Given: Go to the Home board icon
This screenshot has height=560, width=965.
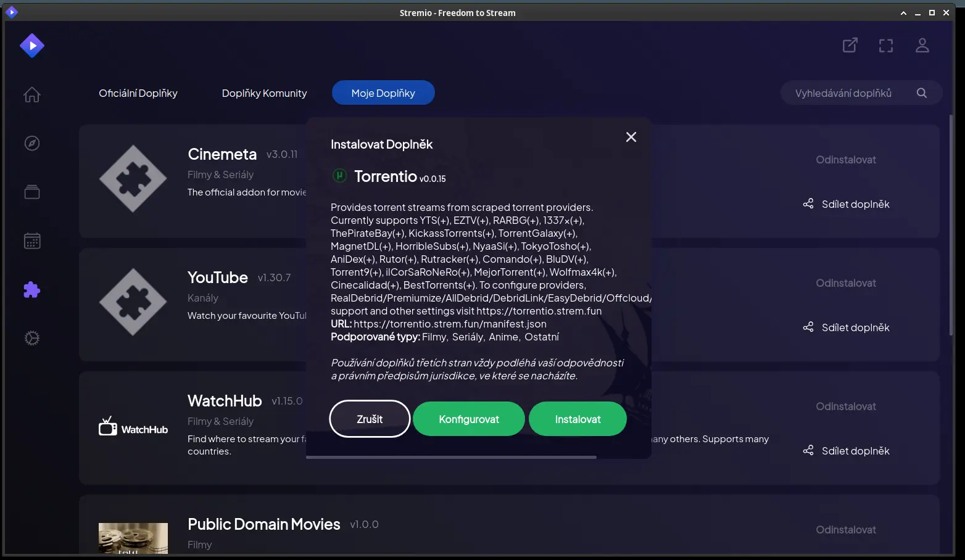Looking at the screenshot, I should pos(32,94).
